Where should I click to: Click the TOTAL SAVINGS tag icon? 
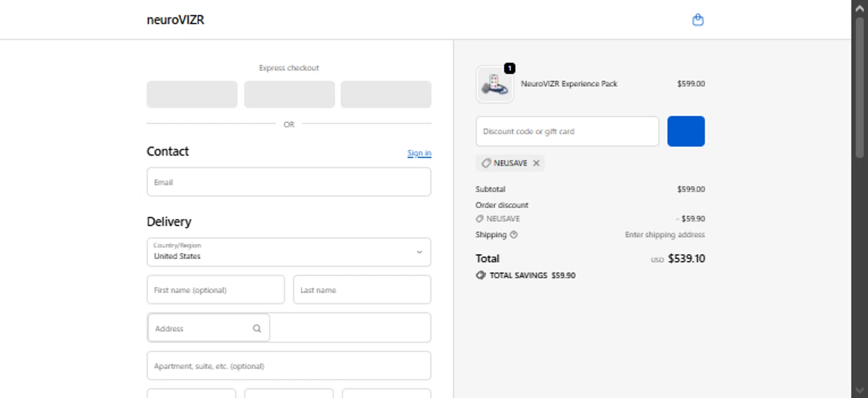[480, 275]
